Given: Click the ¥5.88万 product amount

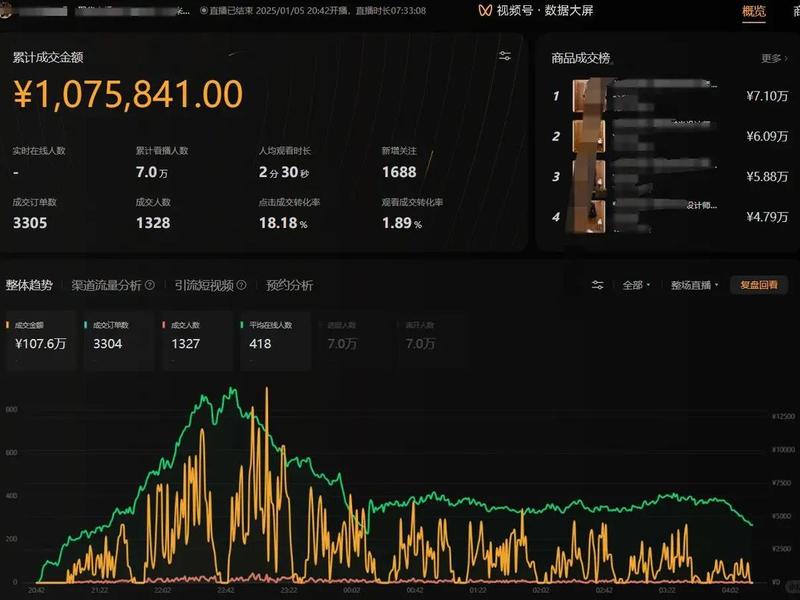Looking at the screenshot, I should [767, 177].
